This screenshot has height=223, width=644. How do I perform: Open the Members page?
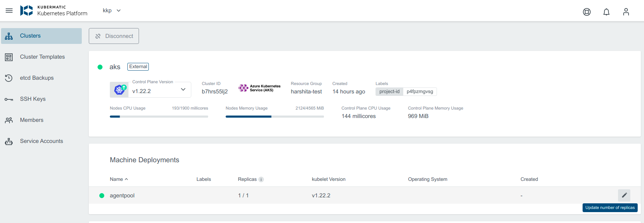[32, 120]
